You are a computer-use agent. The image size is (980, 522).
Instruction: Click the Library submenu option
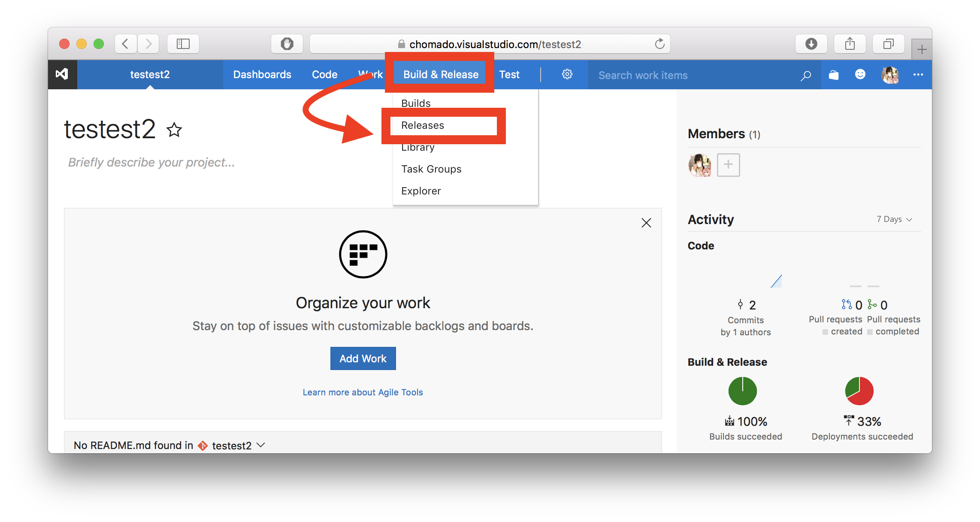pos(418,147)
